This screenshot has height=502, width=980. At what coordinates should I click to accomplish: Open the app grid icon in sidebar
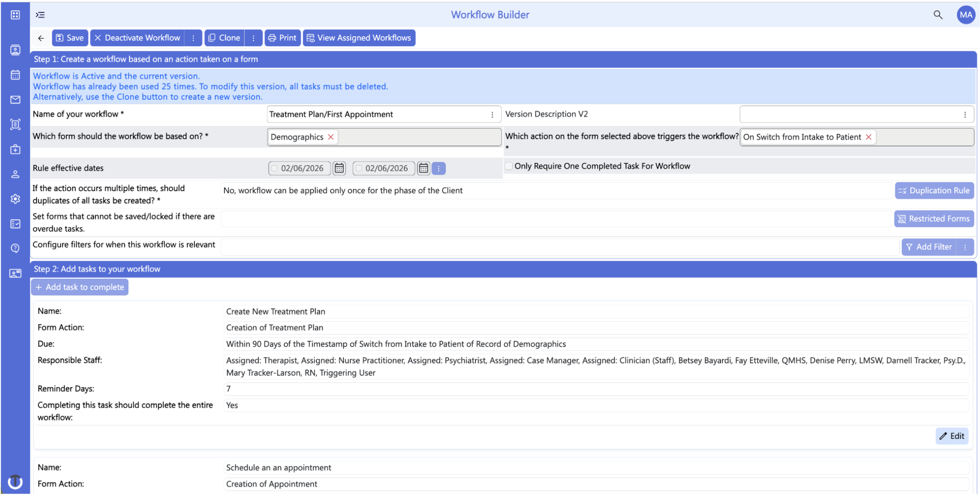[x=15, y=15]
